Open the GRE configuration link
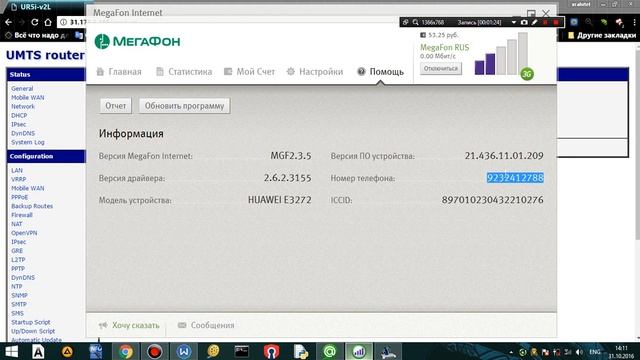The image size is (640, 360). click(17, 251)
